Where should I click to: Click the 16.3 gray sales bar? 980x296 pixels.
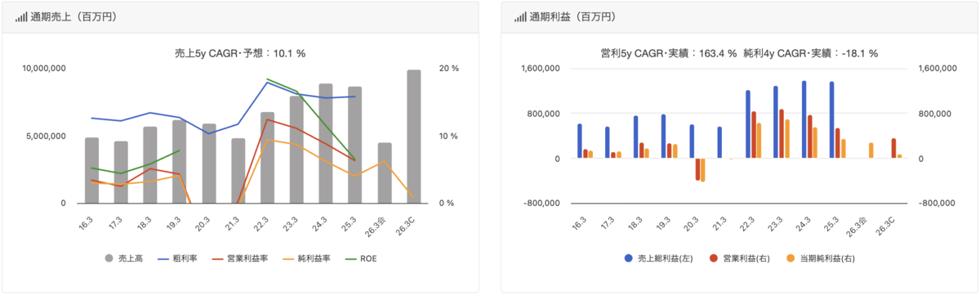pos(91,170)
